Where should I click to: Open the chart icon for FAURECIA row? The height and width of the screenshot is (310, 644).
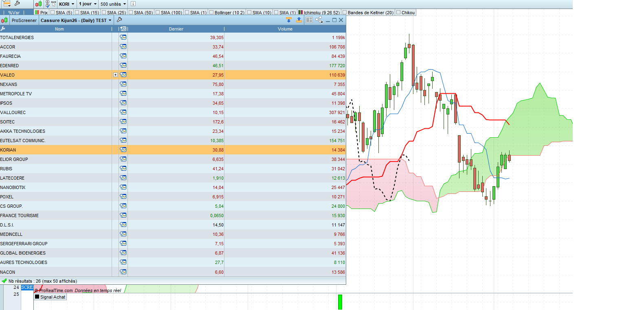pos(123,56)
